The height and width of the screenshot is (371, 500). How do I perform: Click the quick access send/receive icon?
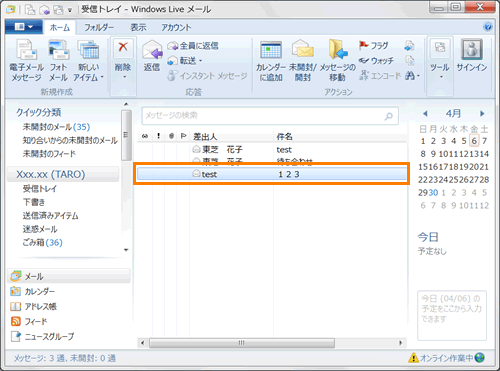(58, 10)
